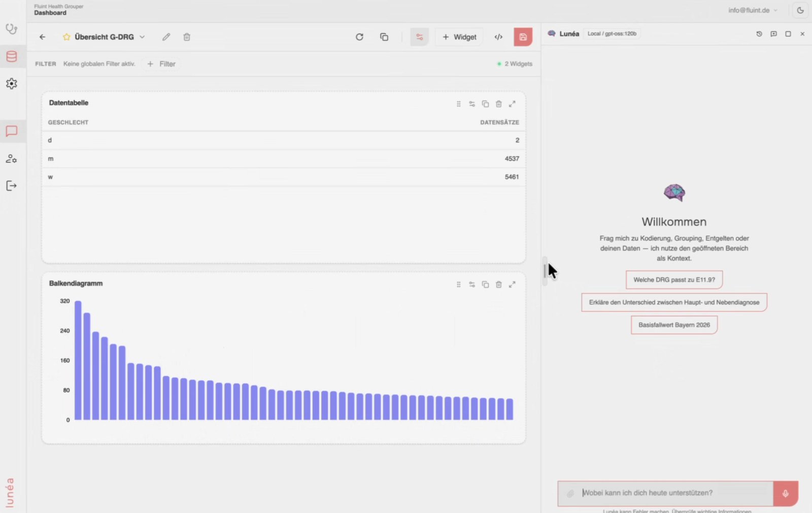812x513 pixels.
Task: Delete the Datentabelle widget
Action: tap(499, 104)
